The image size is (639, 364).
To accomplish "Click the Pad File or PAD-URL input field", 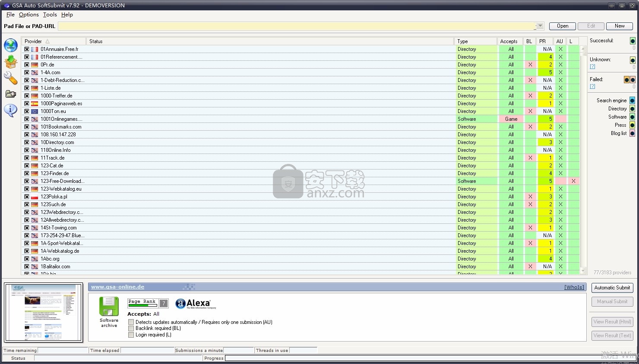I will tap(297, 26).
